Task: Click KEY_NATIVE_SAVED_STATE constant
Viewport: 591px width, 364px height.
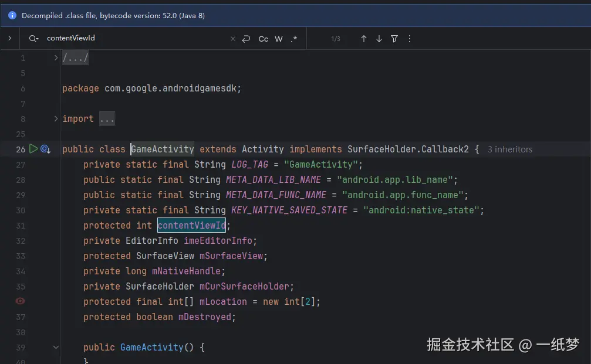Action: coord(289,210)
